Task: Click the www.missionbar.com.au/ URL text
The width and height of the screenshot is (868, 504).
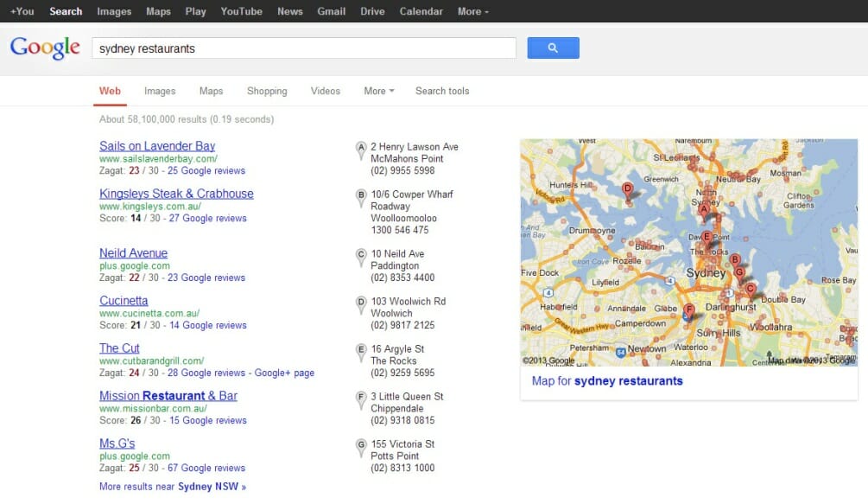Action: click(153, 408)
